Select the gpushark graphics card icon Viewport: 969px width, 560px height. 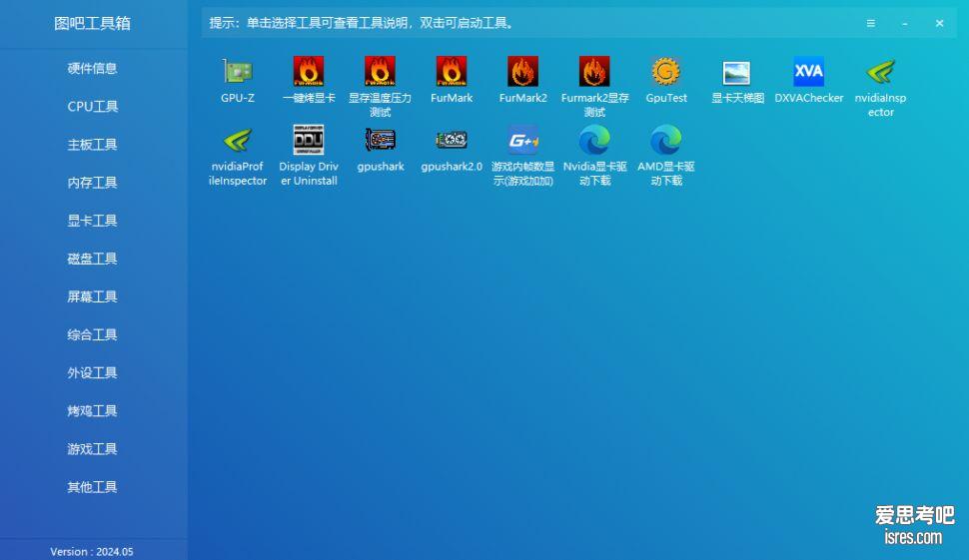tap(380, 140)
